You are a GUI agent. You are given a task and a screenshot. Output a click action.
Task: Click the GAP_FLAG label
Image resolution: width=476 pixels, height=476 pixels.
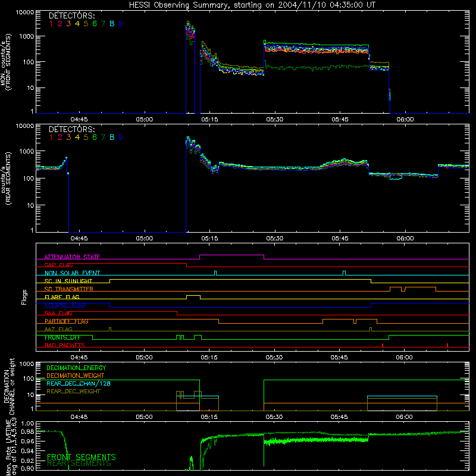click(x=58, y=265)
